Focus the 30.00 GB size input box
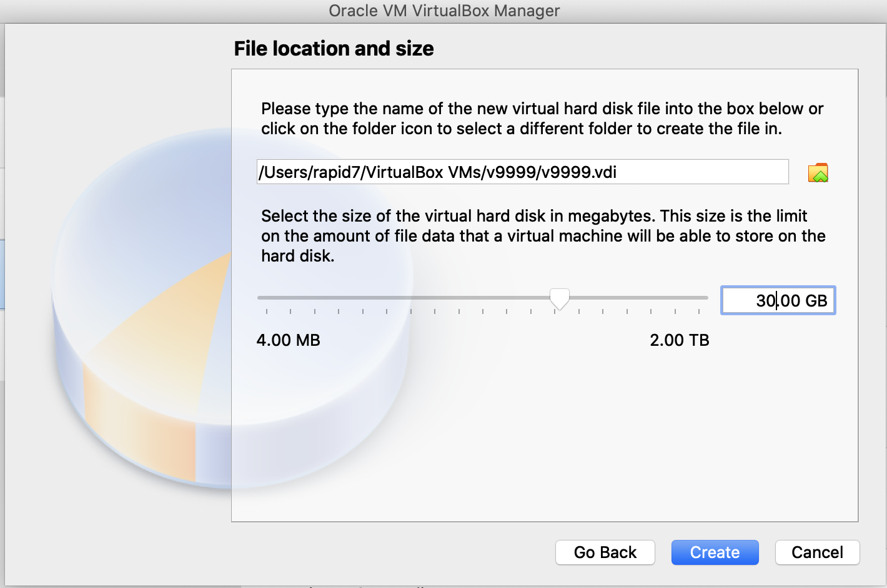 coord(778,301)
